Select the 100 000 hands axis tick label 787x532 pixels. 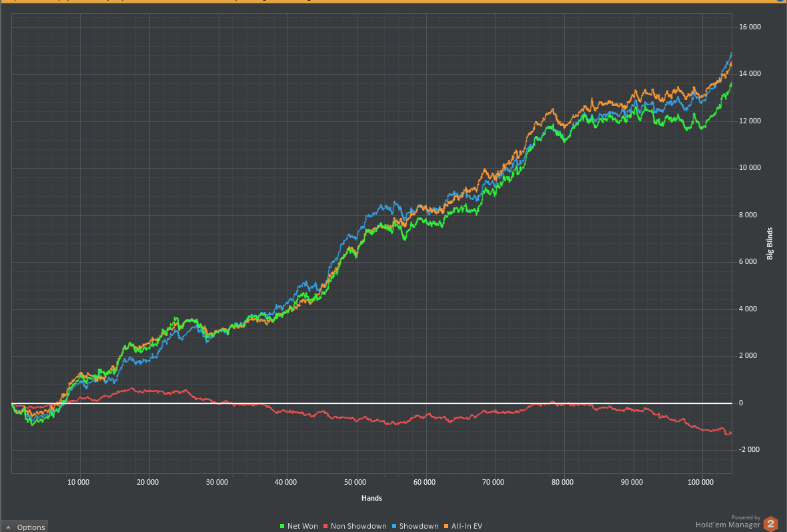coord(701,481)
